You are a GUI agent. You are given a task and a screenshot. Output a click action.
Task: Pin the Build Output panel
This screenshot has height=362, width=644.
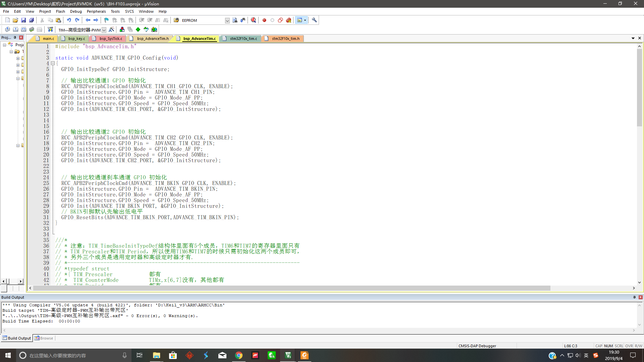[x=634, y=297]
